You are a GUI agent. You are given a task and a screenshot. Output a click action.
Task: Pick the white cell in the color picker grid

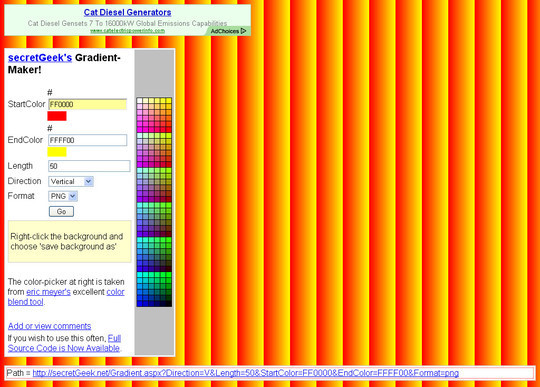tap(139, 101)
